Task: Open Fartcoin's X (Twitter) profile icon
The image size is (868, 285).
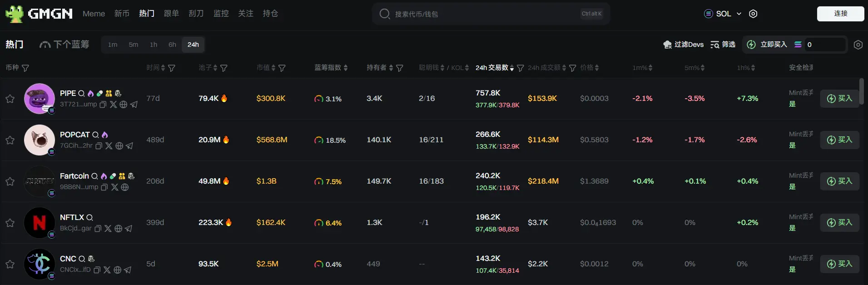Action: [114, 187]
